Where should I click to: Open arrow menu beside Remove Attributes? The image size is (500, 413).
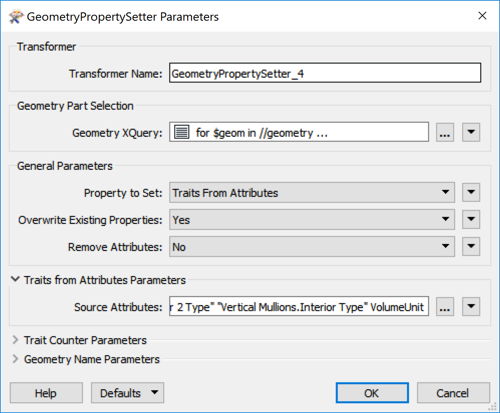tap(471, 247)
